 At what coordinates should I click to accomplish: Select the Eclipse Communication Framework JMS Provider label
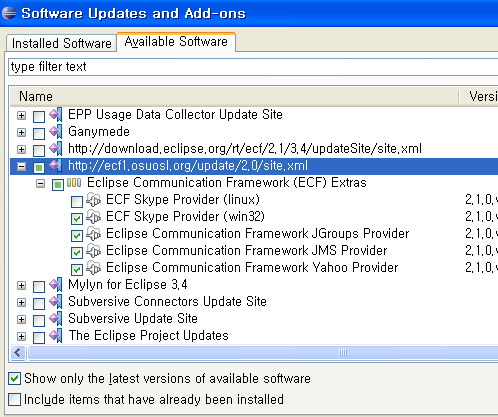pyautogui.click(x=247, y=251)
